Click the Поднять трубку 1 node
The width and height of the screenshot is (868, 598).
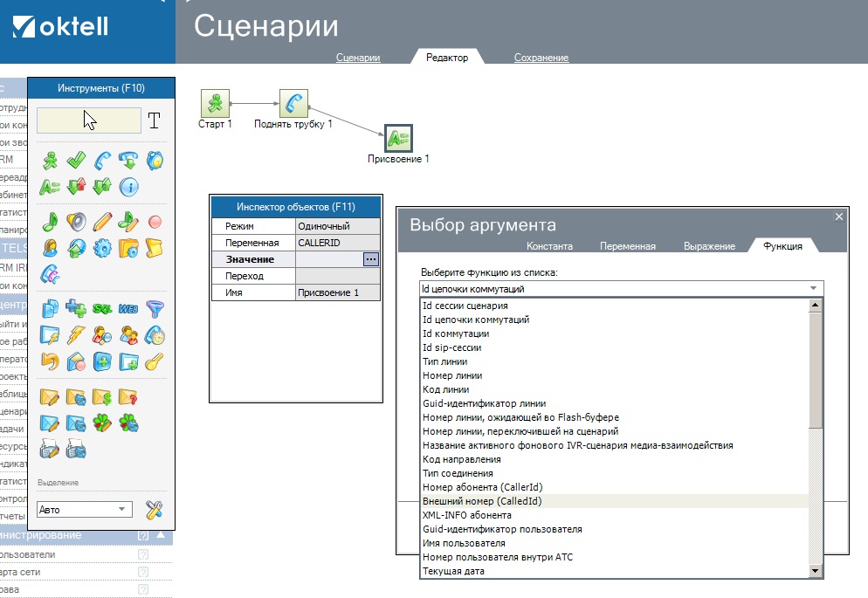tap(293, 103)
